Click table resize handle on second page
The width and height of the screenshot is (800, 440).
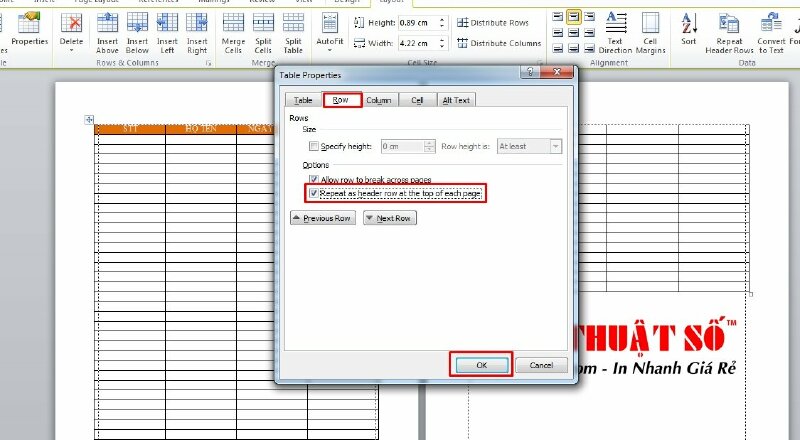pos(751,294)
